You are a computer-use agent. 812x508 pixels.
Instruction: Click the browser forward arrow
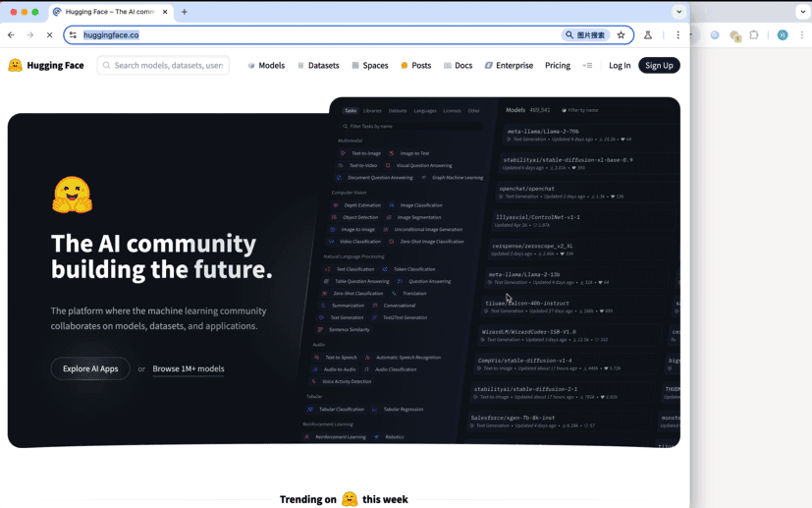tap(30, 35)
